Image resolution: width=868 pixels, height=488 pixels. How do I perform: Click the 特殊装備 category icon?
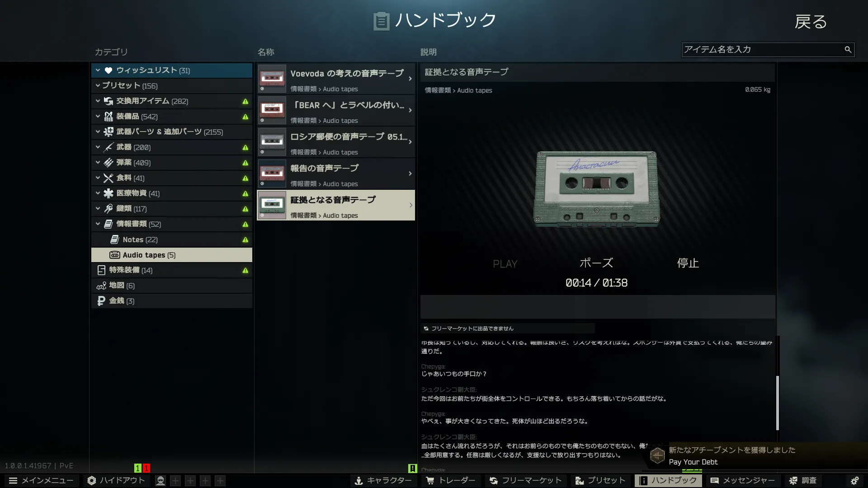(x=101, y=270)
